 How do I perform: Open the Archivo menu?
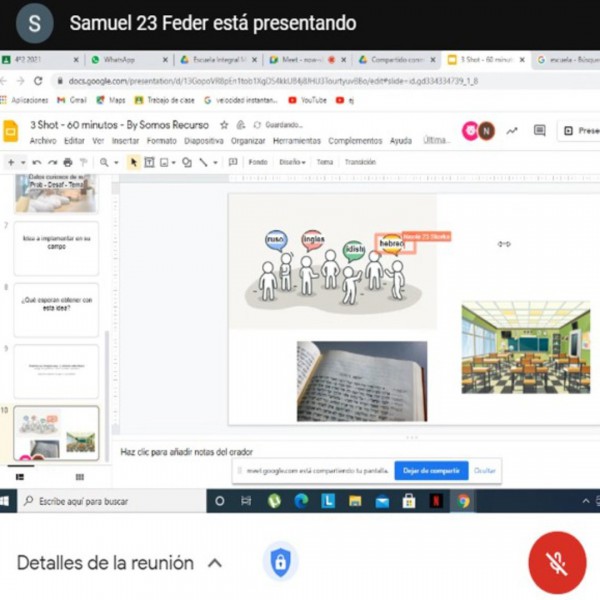pos(43,141)
